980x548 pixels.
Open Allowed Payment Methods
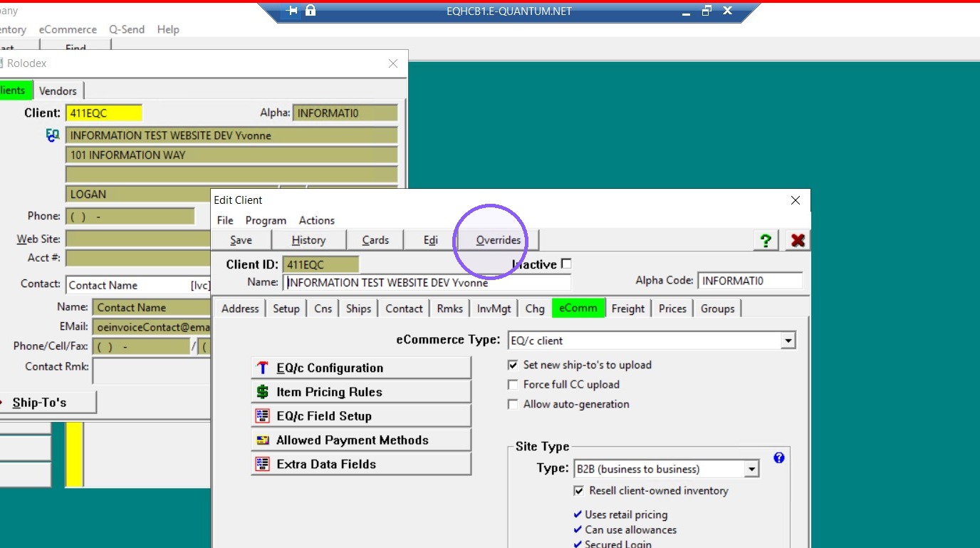tap(361, 440)
